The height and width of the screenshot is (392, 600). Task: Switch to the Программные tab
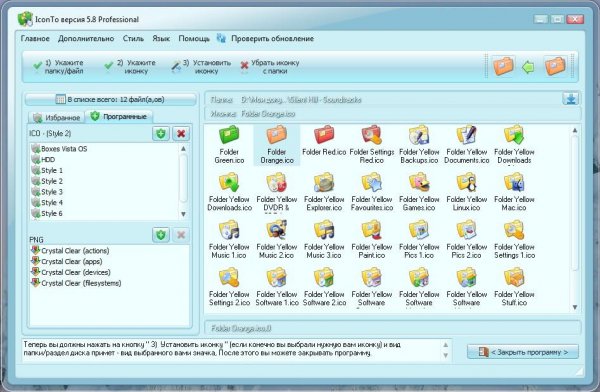119,116
